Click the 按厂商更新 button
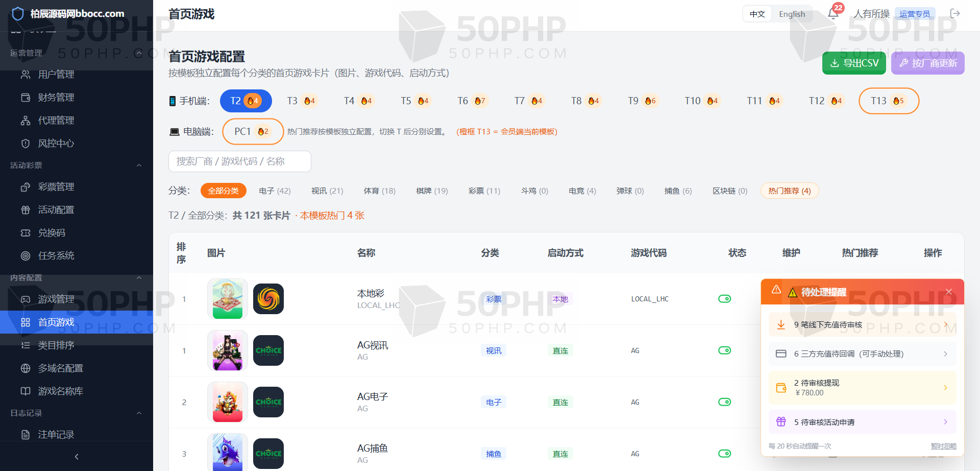This screenshot has width=980, height=471. (927, 63)
